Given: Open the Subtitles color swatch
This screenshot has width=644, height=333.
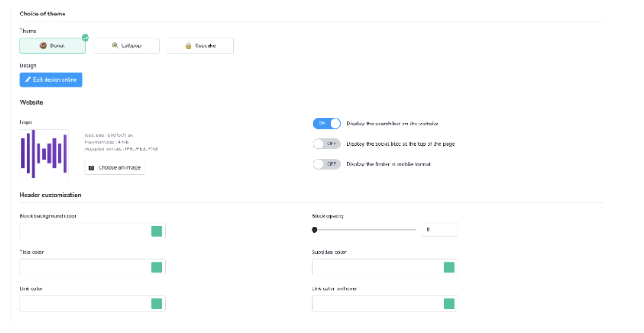Looking at the screenshot, I should coord(449,267).
